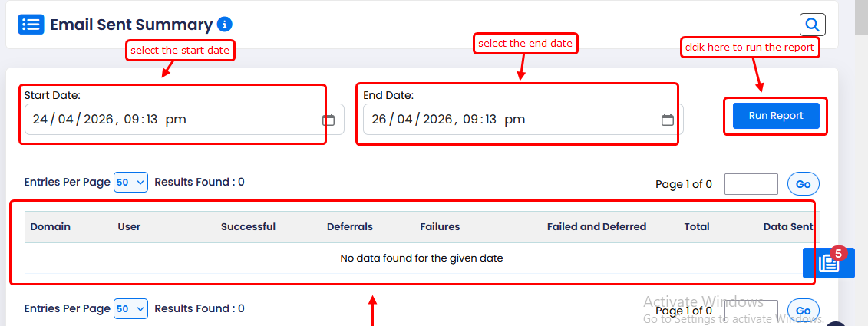Click the Run Report button
868x326 pixels.
pyautogui.click(x=776, y=116)
